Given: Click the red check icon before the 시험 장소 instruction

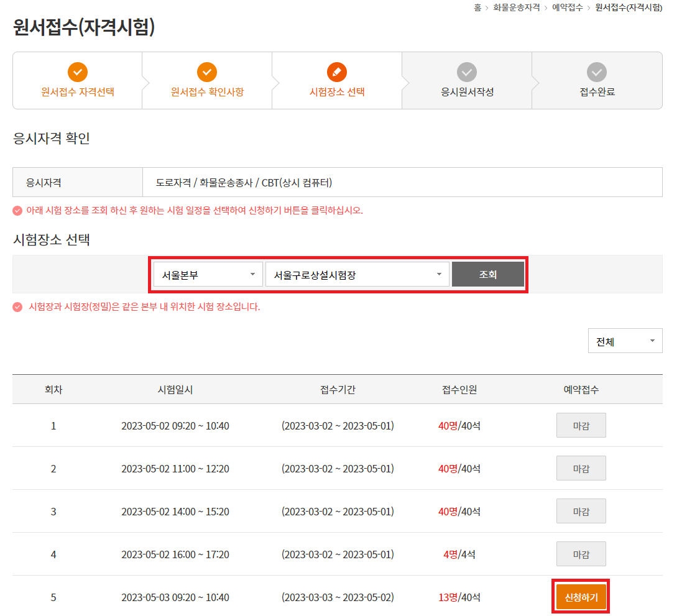Looking at the screenshot, I should click(16, 209).
